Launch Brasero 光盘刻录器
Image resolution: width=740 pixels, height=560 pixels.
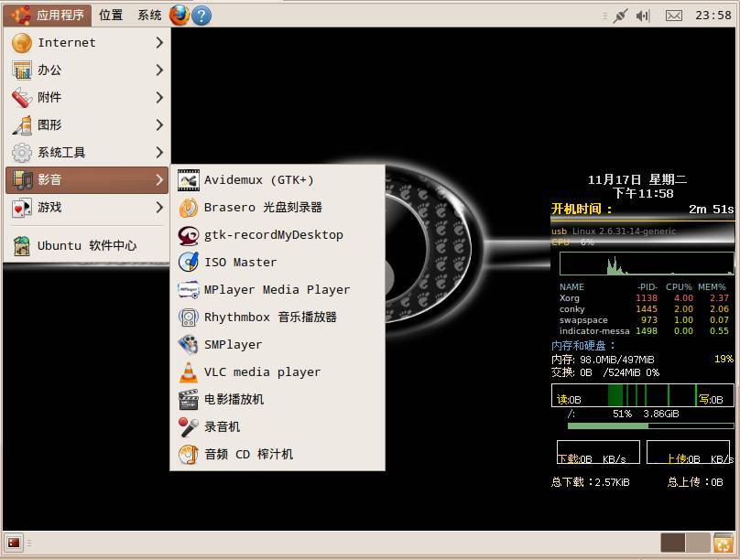[x=277, y=208]
